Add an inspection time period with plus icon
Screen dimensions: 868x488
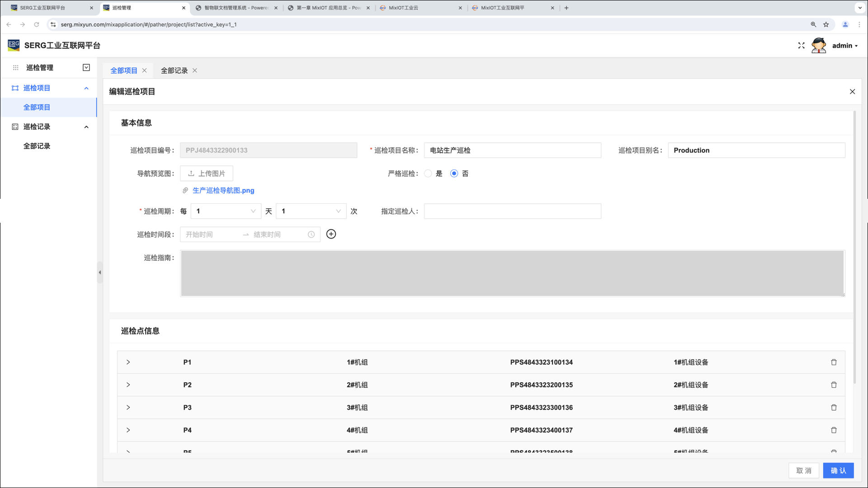pyautogui.click(x=331, y=234)
